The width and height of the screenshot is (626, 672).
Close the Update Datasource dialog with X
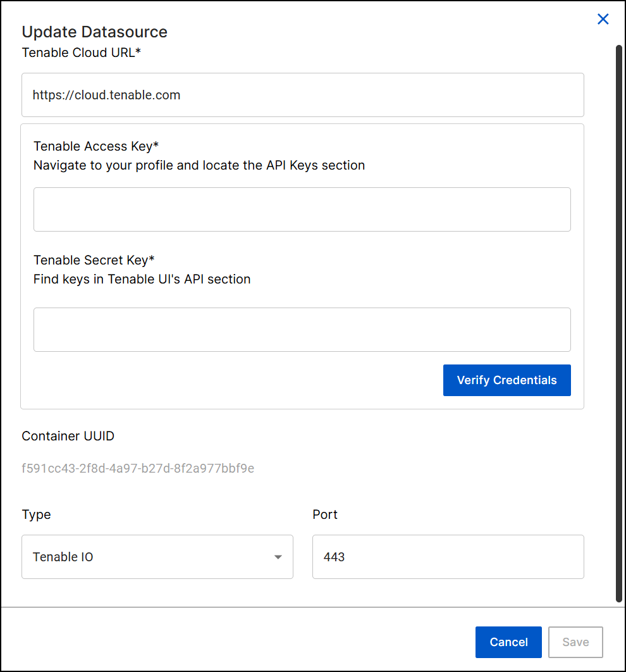click(x=603, y=20)
